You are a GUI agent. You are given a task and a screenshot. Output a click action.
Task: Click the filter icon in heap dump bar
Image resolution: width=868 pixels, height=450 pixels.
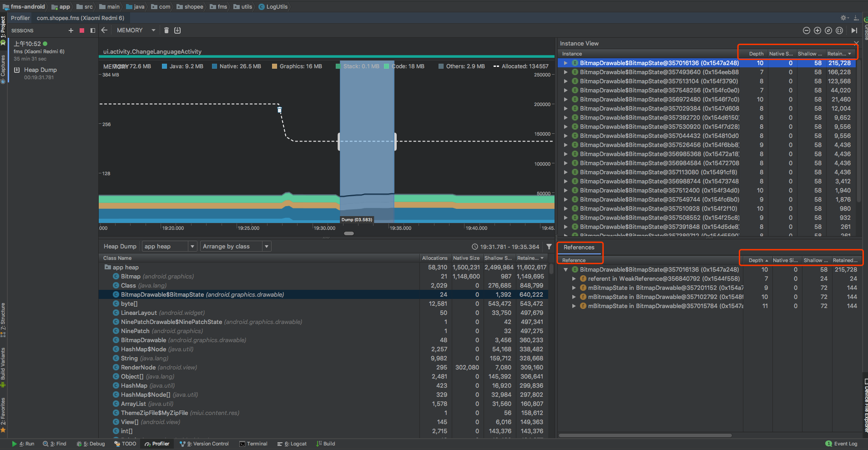pos(549,247)
